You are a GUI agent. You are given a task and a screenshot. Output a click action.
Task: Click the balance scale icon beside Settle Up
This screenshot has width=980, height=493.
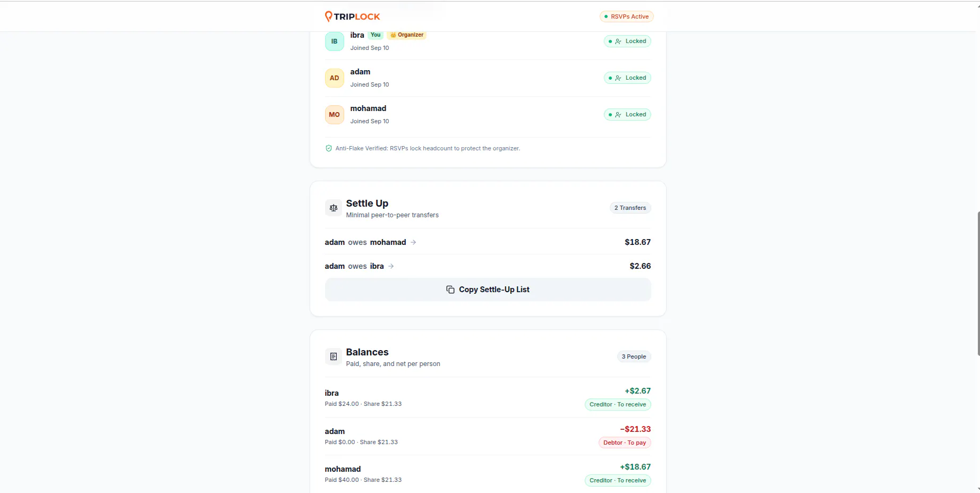[x=333, y=208]
